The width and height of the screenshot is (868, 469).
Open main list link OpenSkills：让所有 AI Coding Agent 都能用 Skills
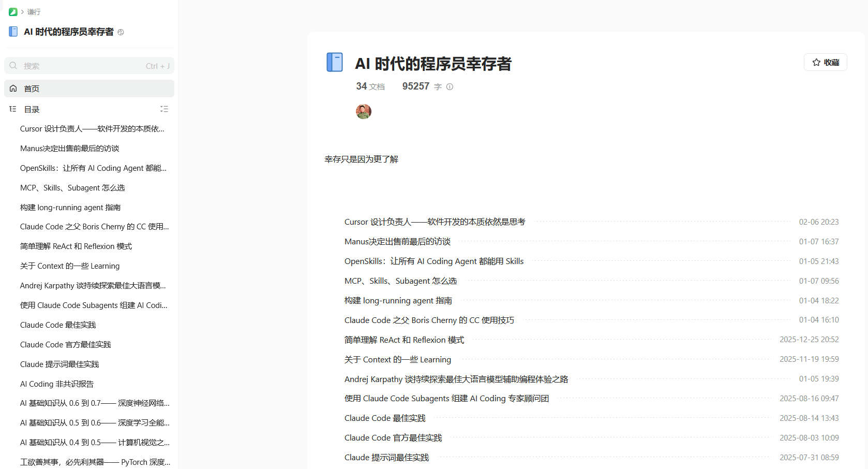point(434,261)
